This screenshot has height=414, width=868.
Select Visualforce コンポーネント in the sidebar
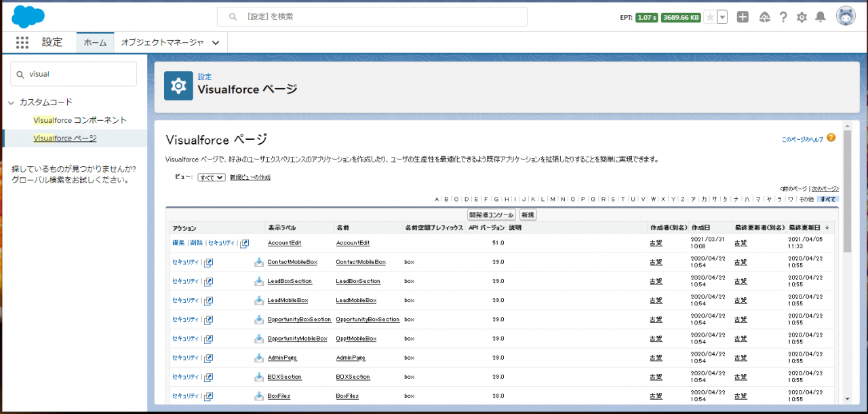[x=80, y=120]
